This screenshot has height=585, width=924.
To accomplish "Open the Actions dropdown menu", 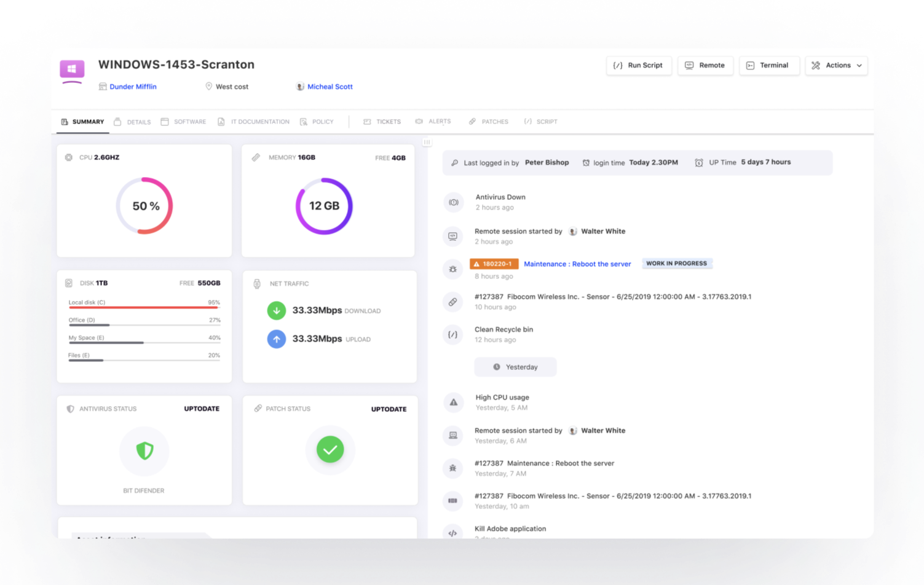I will click(836, 65).
